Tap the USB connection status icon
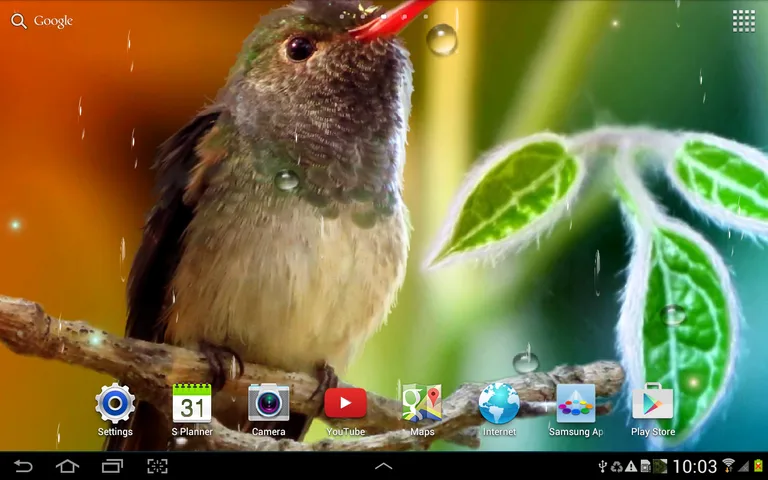The width and height of the screenshot is (768, 480). coord(603,466)
